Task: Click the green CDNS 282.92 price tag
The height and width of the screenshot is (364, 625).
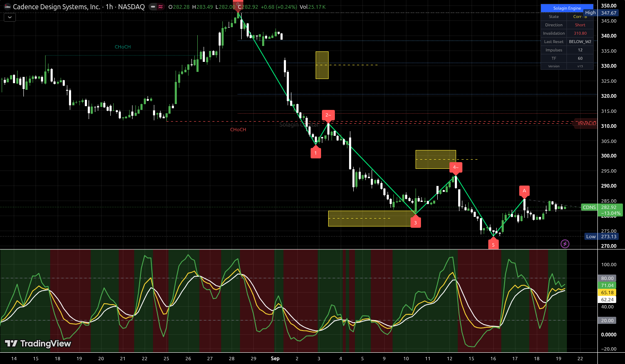Action: [x=602, y=210]
